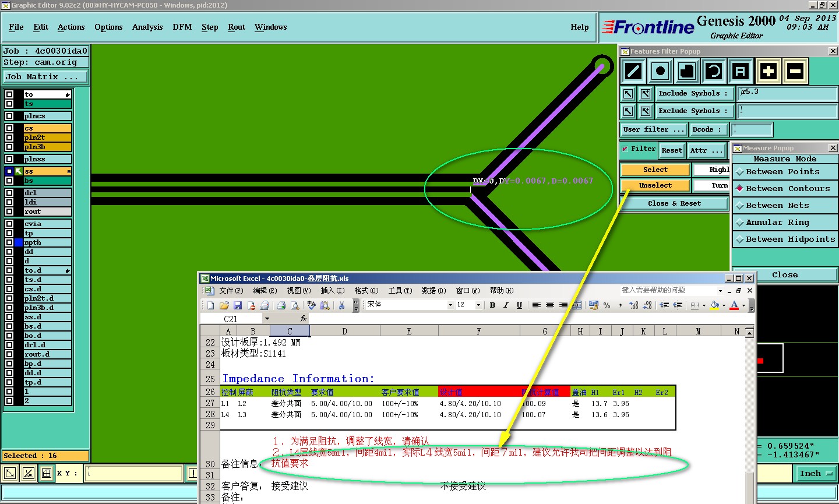The image size is (839, 504).
Task: Click the Job Matrix button
Action: pyautogui.click(x=45, y=77)
